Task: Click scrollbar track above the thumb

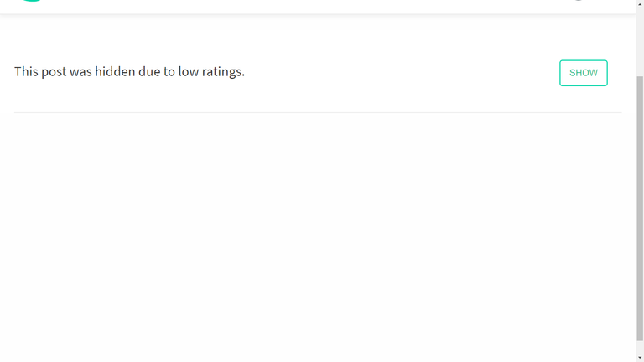Action: coord(640,41)
